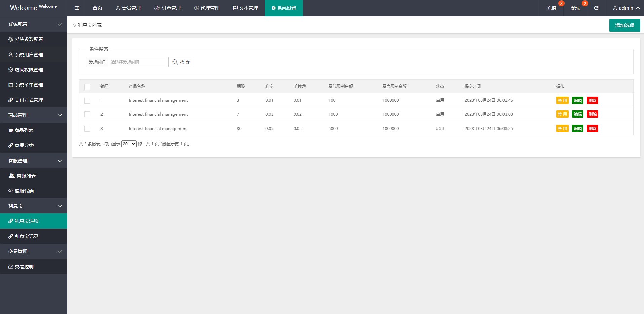Click the 发起时间 date input field

[x=136, y=62]
